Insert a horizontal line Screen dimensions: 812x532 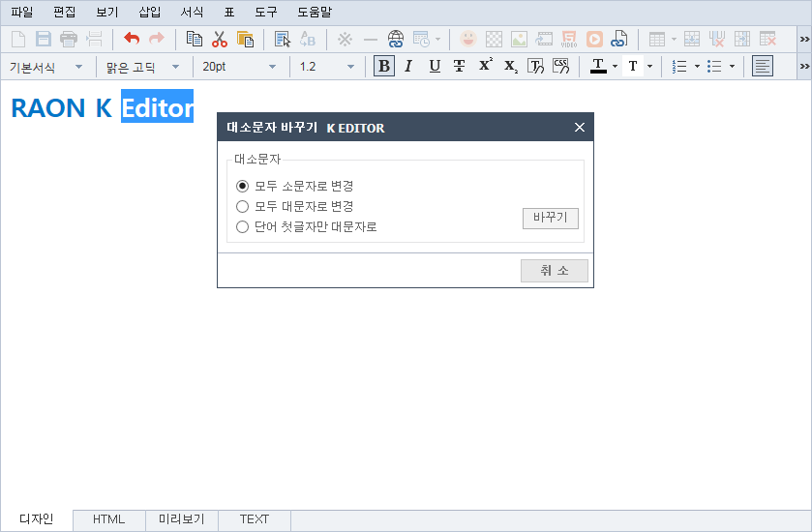(371, 40)
